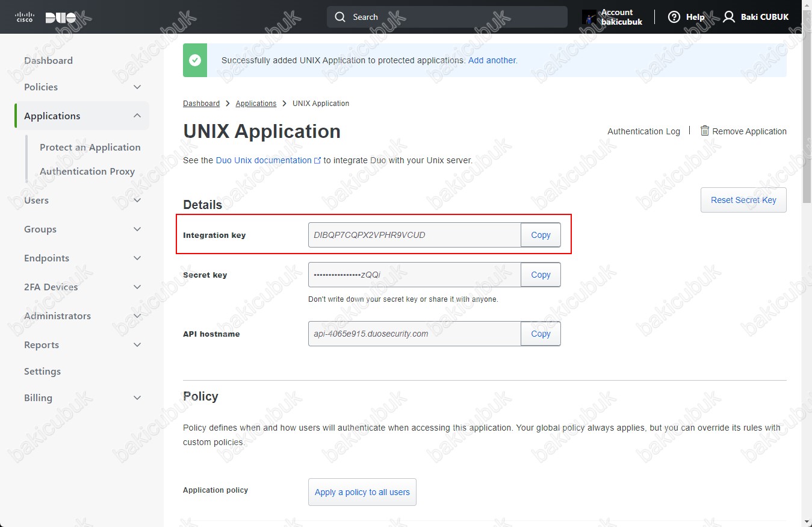This screenshot has width=812, height=527.
Task: Click "Don't write down your secret key" note
Action: 403,299
